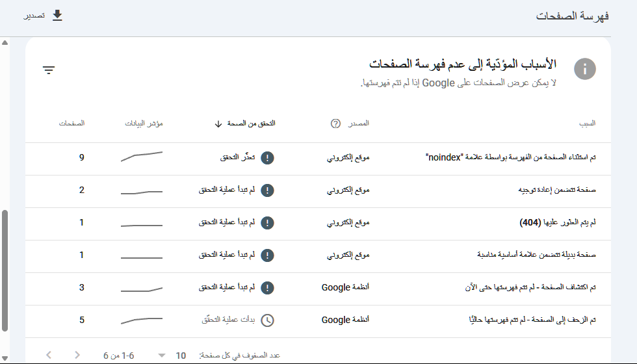The height and width of the screenshot is (364, 637).
Task: Click the السبب column header
Action: pos(588,123)
